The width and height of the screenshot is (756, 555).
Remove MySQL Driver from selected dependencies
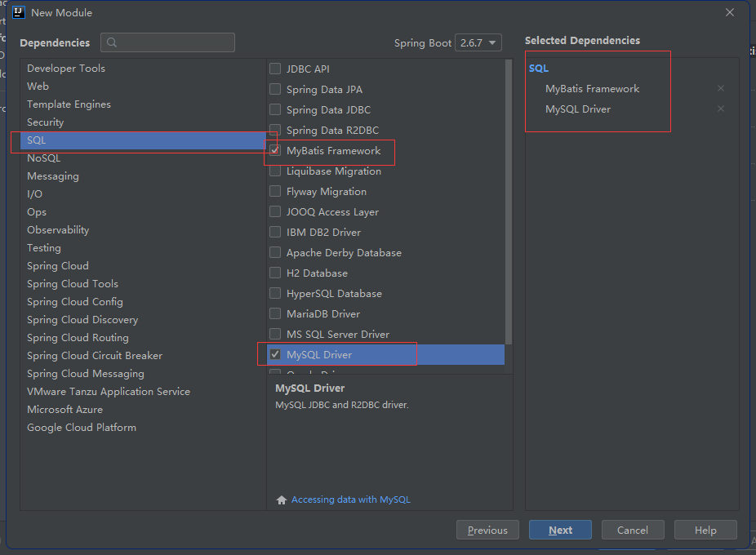(x=721, y=109)
